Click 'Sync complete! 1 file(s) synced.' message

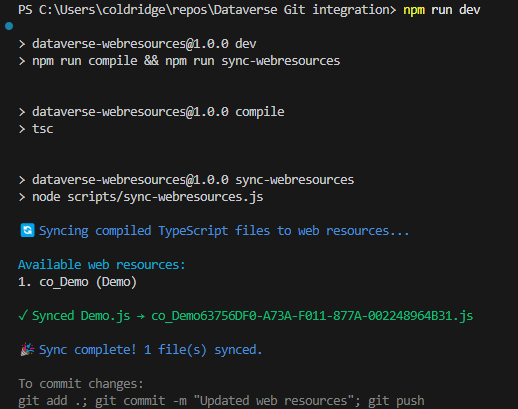click(151, 350)
